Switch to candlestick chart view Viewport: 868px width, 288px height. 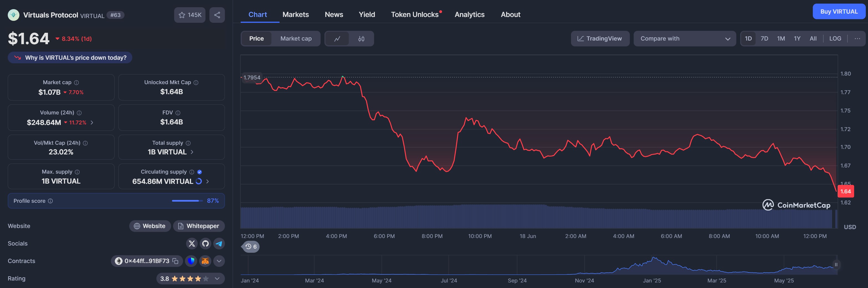pyautogui.click(x=361, y=39)
